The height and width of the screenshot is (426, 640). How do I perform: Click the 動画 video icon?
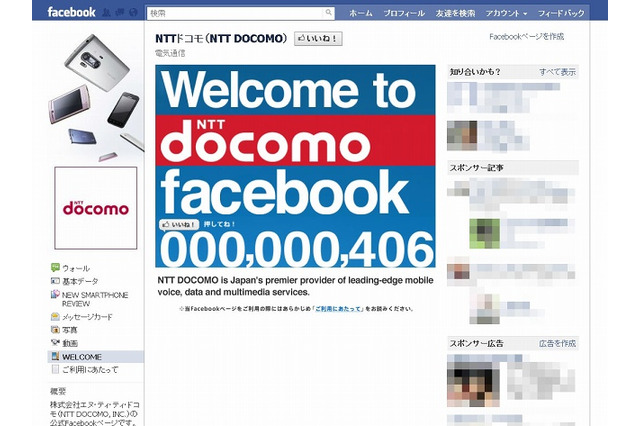click(x=55, y=343)
